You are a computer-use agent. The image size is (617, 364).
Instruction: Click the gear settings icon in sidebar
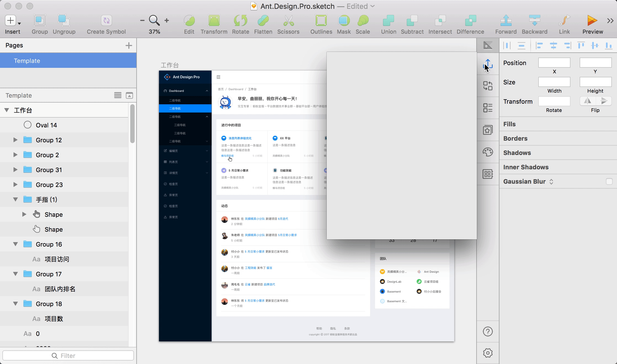coord(488,353)
